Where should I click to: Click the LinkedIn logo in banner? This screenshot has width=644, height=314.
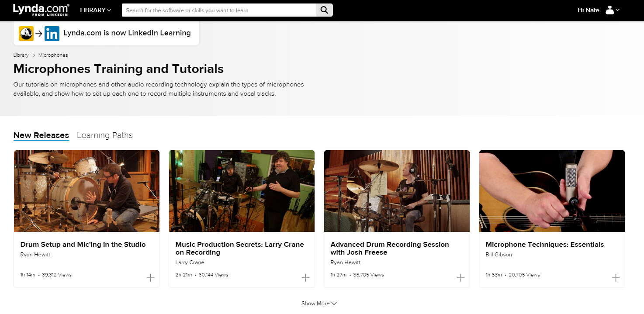52,33
